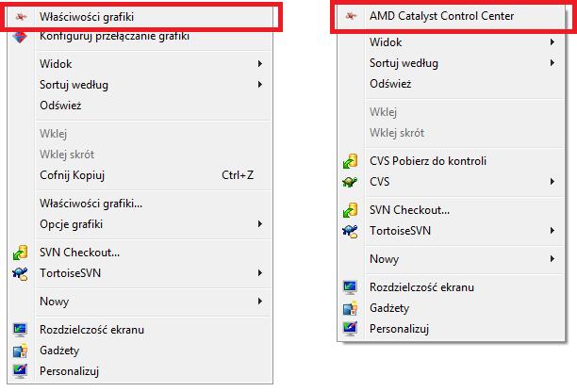Screen dimensions: 577x392
Task: Click AMD icon beside Właściwości grafiki
Action: (x=21, y=17)
